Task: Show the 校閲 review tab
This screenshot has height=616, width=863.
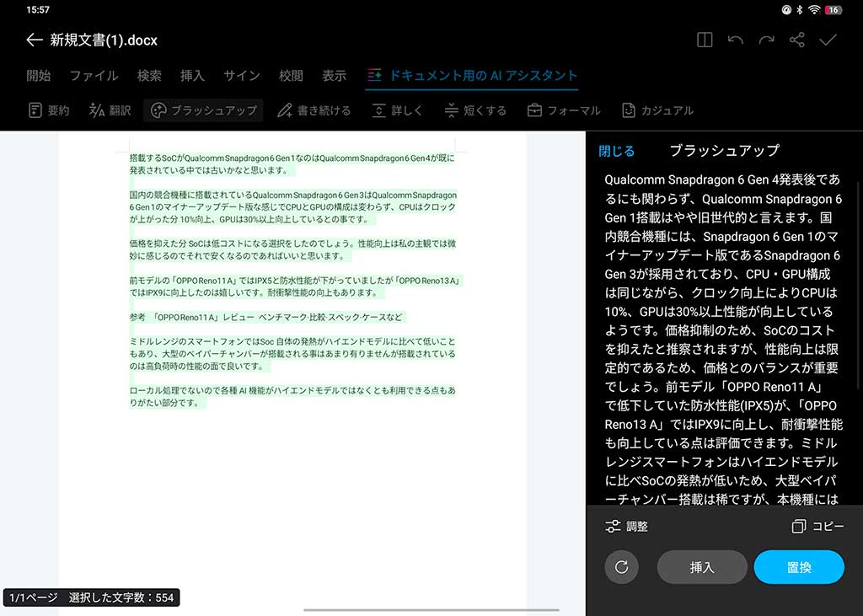Action: coord(291,75)
